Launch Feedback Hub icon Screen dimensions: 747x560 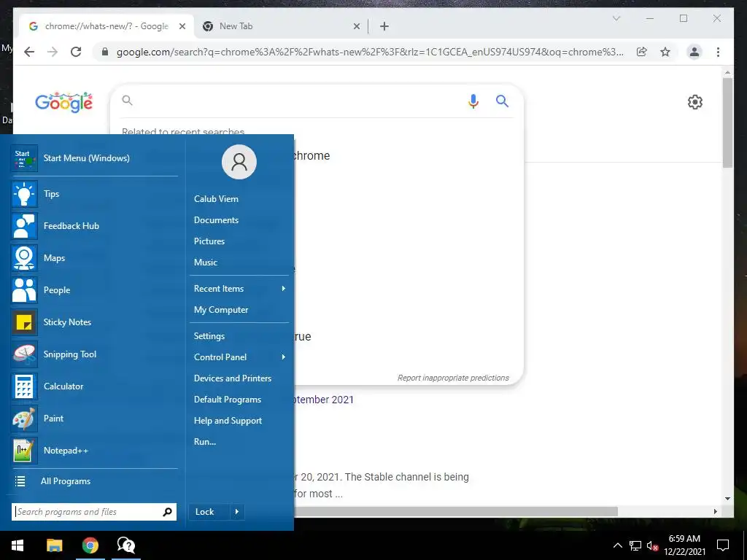[24, 226]
